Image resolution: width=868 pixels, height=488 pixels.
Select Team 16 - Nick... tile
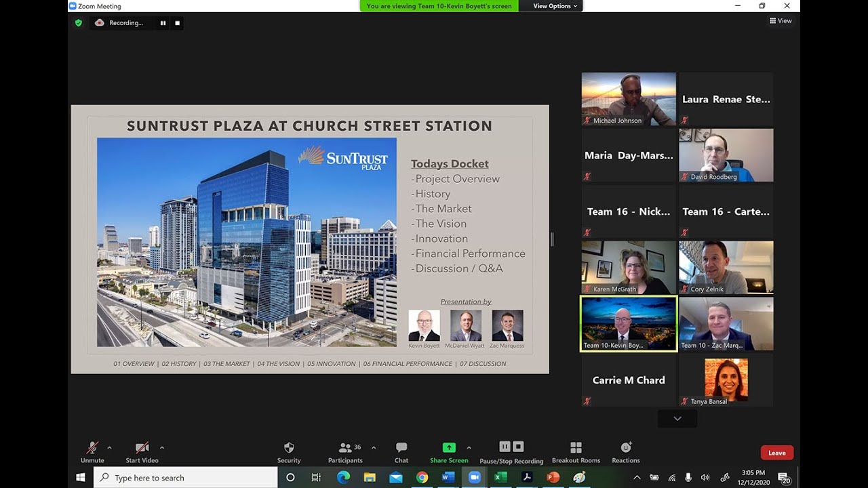coord(629,211)
